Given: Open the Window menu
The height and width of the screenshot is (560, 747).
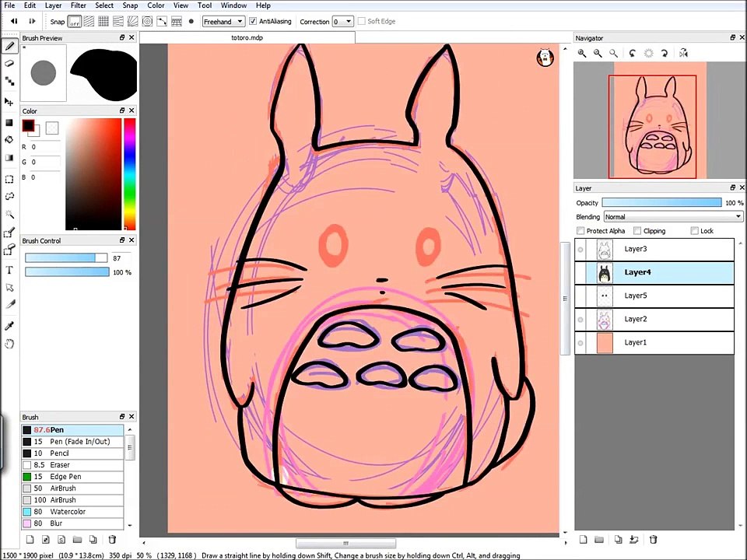Looking at the screenshot, I should coord(233,5).
